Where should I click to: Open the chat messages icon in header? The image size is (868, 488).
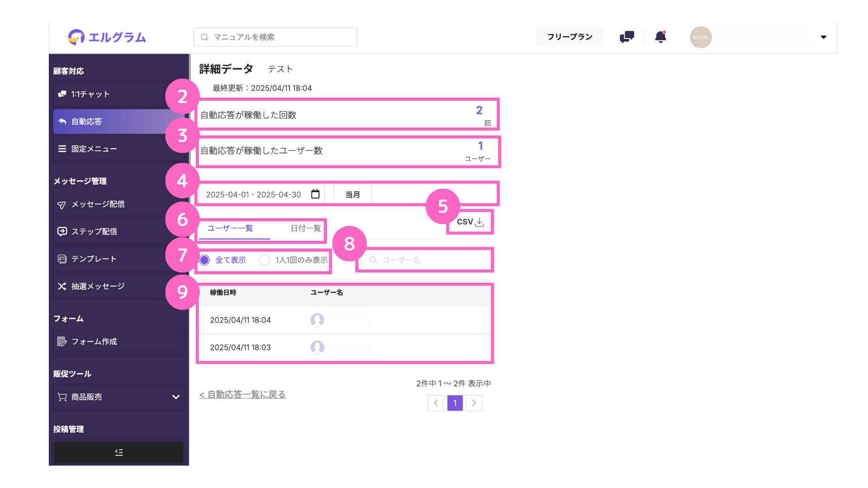pyautogui.click(x=627, y=37)
